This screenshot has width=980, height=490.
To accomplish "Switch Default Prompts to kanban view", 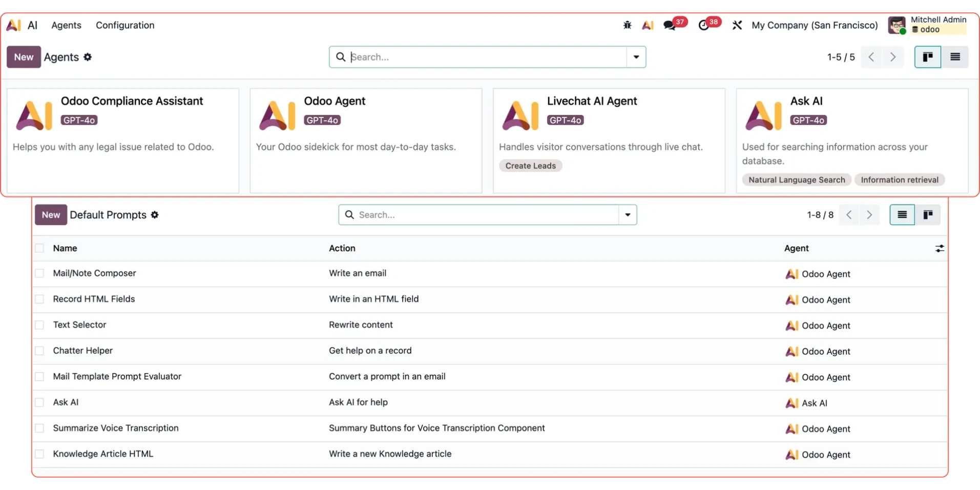I will 928,215.
